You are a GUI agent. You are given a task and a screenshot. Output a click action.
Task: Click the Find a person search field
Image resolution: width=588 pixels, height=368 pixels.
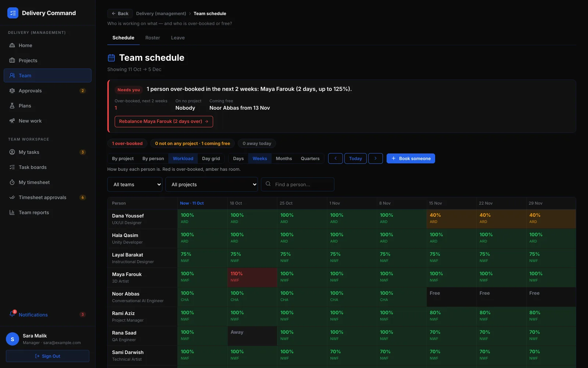(298, 184)
